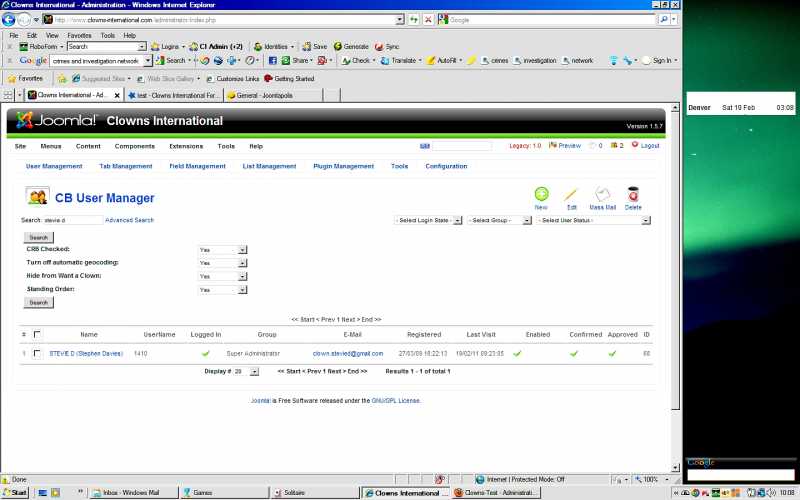The height and width of the screenshot is (500, 800).
Task: Click Logout icon in Joomla header
Action: (635, 145)
